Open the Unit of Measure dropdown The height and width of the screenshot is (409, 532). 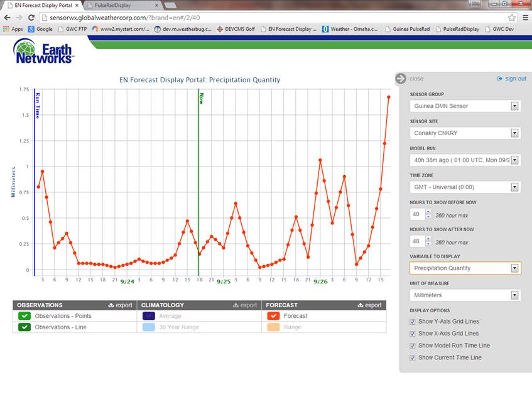click(465, 295)
